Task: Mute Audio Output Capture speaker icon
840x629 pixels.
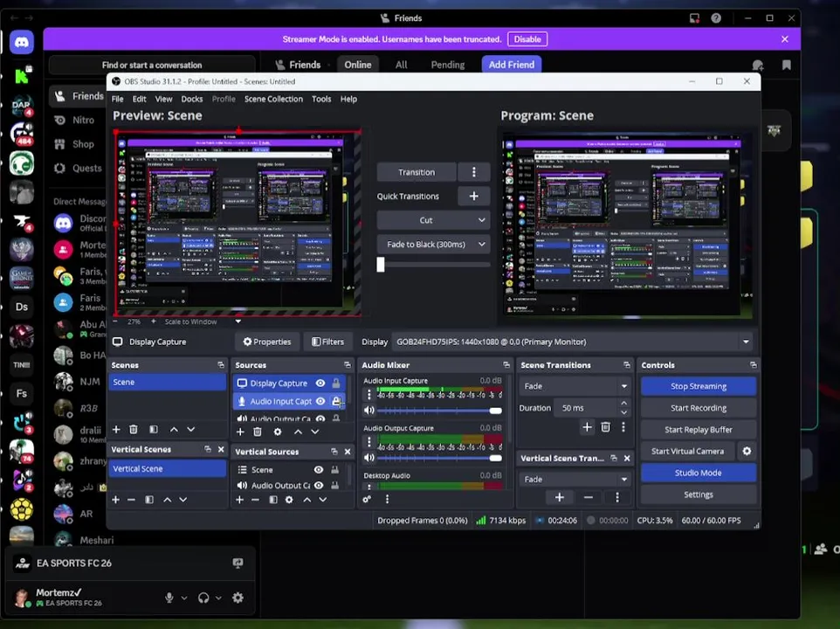Action: pyautogui.click(x=369, y=458)
